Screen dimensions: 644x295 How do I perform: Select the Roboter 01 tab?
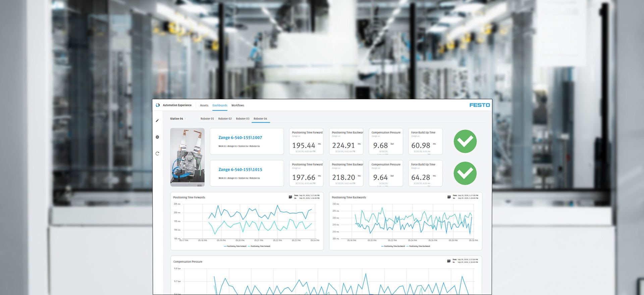[207, 119]
